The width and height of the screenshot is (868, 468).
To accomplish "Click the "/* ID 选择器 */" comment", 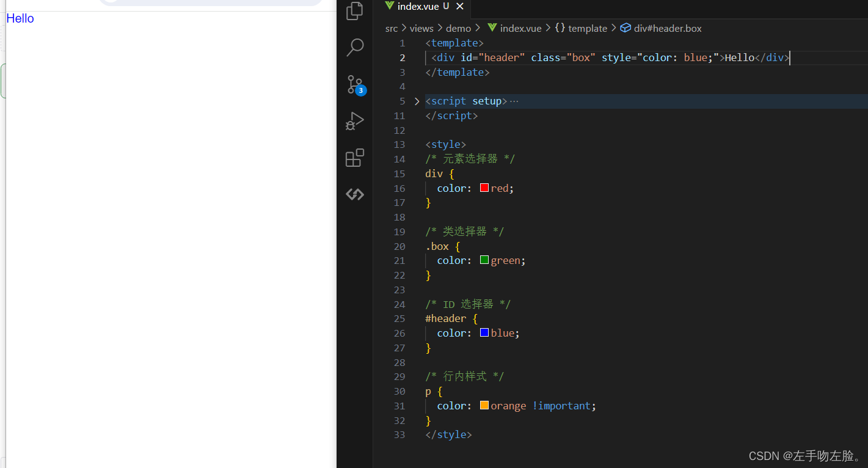I will coord(468,304).
